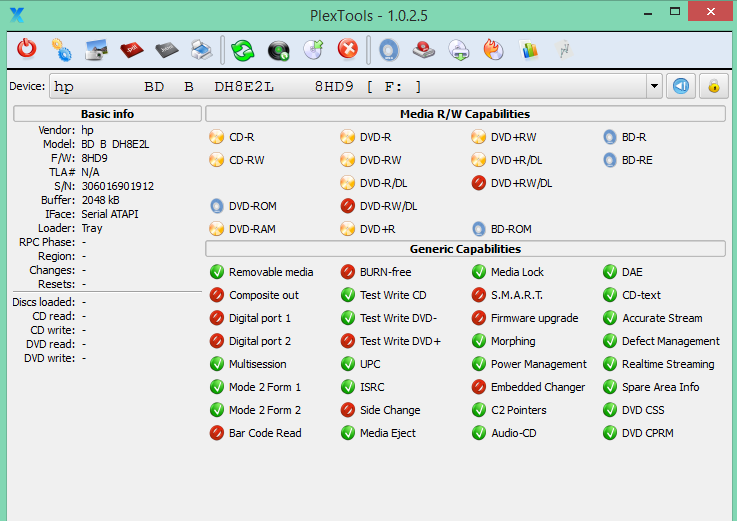Click the Firmware upgrade label
The image size is (737, 521).
click(534, 318)
